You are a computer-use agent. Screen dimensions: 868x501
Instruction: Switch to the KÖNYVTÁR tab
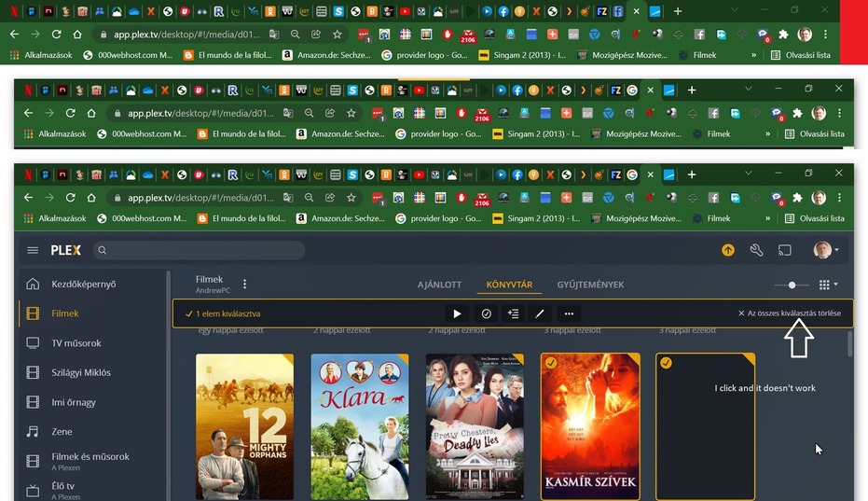pos(509,285)
